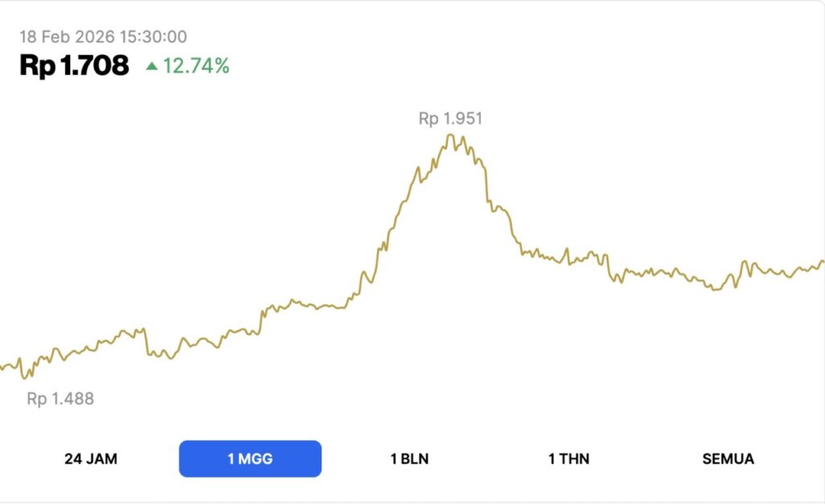Open the SEMUA all-time range
Image resolution: width=825 pixels, height=504 pixels.
tap(728, 459)
